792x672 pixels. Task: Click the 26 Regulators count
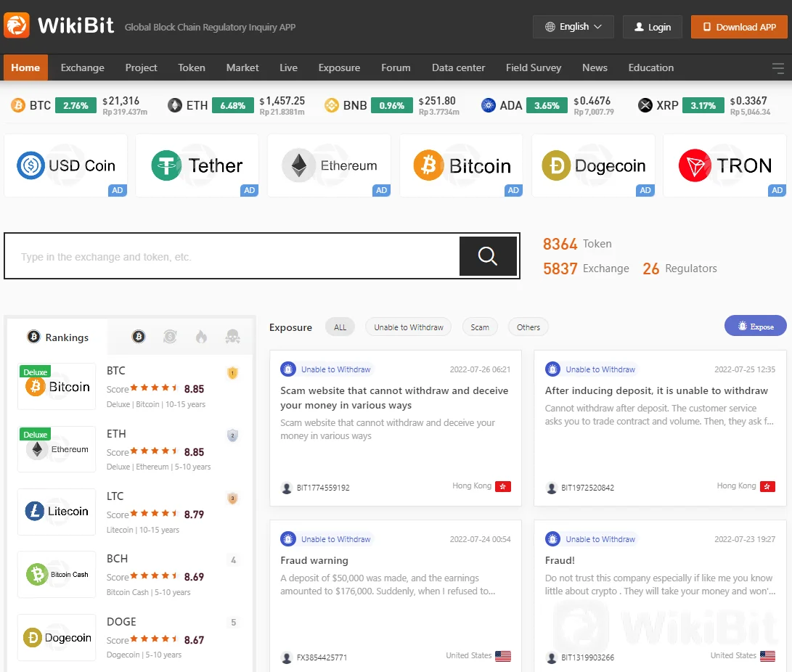[679, 269]
